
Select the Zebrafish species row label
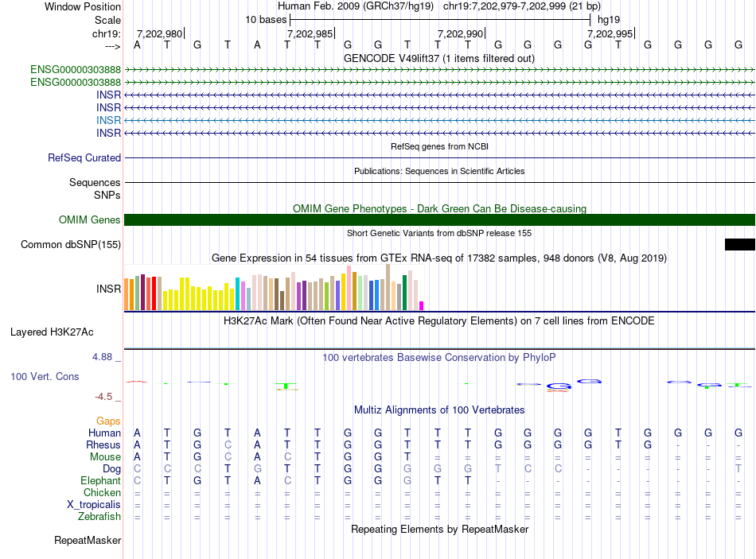99,517
